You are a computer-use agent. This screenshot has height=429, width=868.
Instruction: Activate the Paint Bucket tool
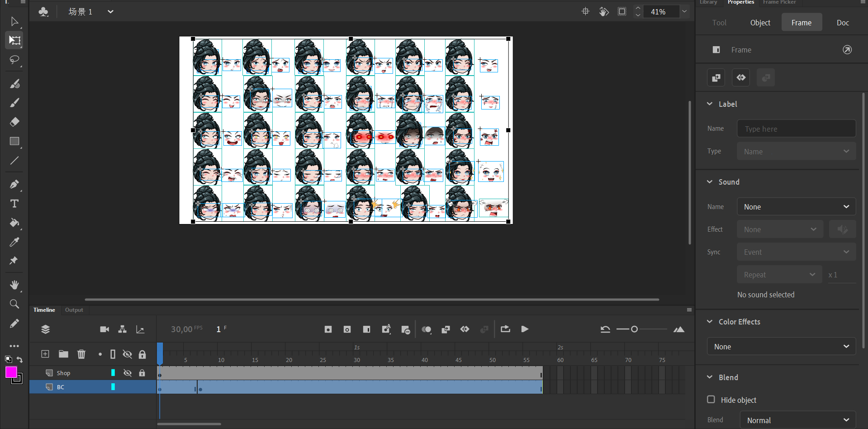click(14, 223)
